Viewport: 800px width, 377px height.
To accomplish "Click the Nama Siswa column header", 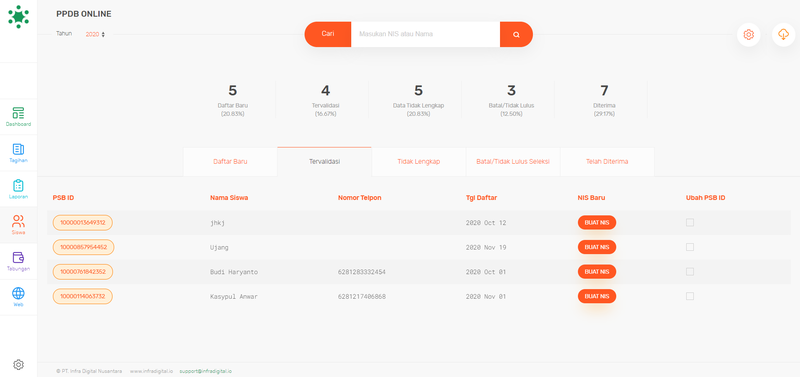I will [229, 197].
